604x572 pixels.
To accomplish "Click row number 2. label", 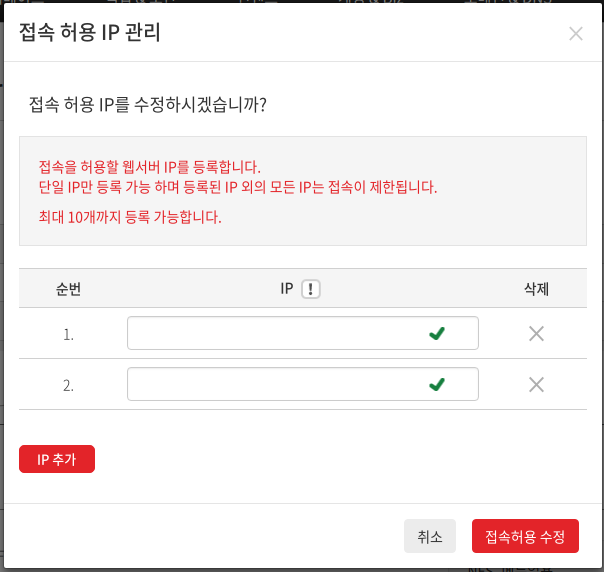I will click(x=68, y=385).
